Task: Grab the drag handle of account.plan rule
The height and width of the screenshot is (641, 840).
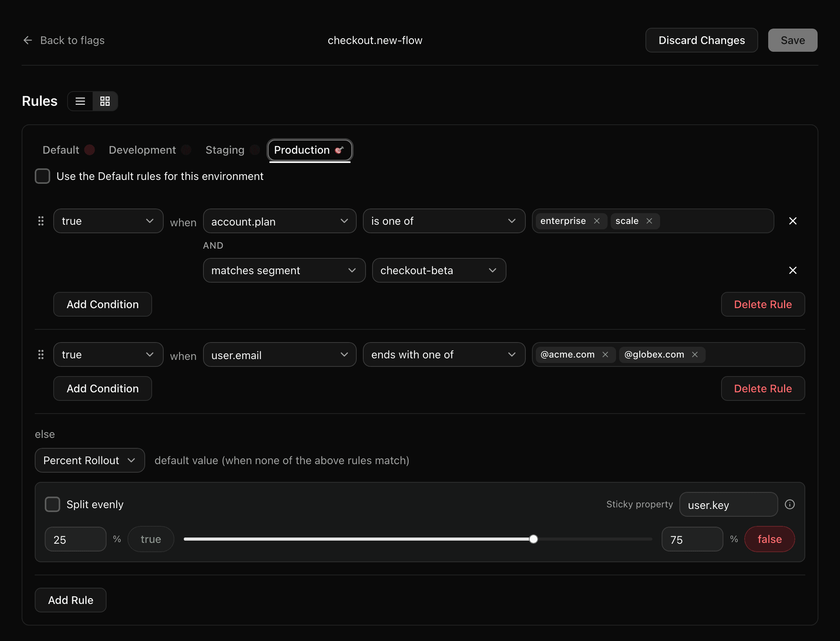Action: (41, 221)
